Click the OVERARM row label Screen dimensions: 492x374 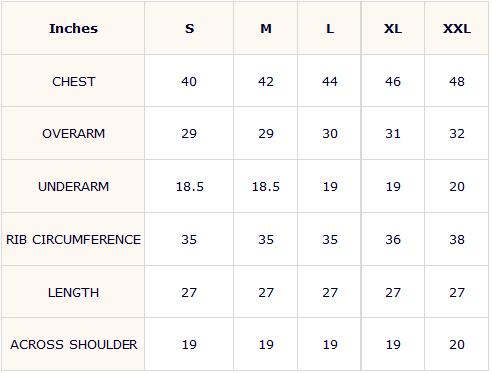tap(74, 134)
